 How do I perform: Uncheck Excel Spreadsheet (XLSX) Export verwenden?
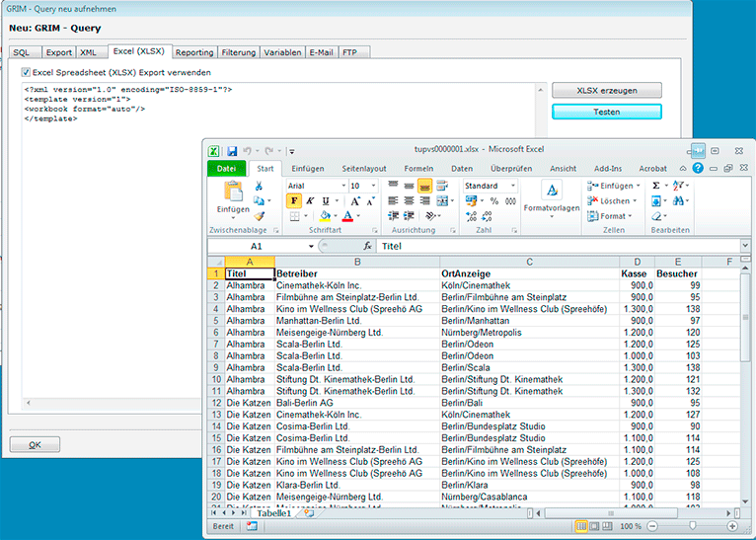(x=26, y=72)
